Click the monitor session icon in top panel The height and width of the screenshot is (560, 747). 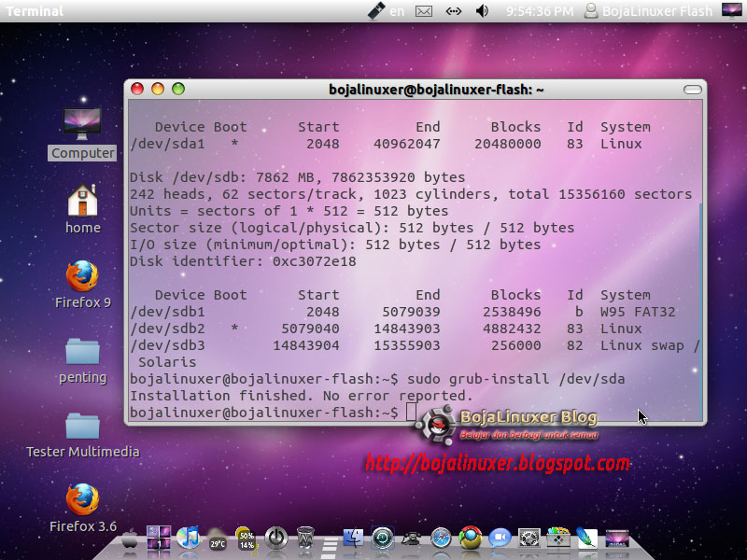(732, 10)
